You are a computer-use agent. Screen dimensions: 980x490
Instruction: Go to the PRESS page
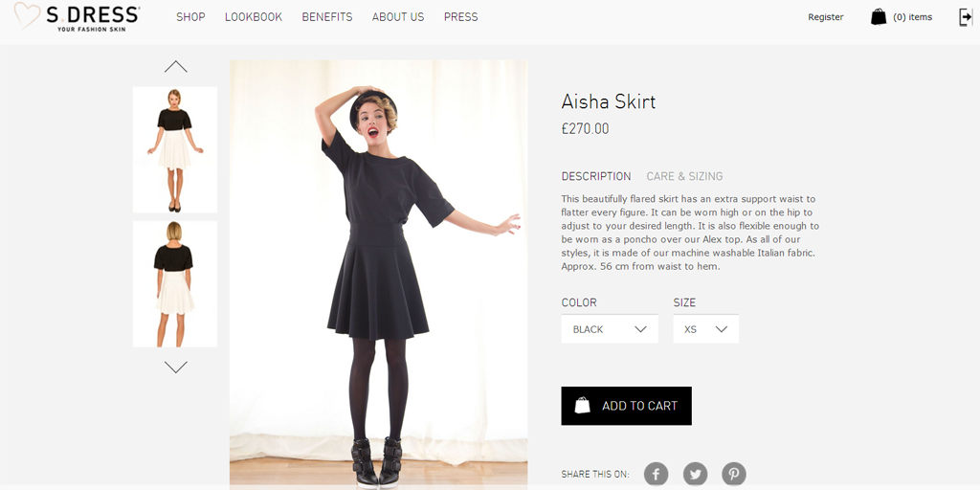point(461,17)
